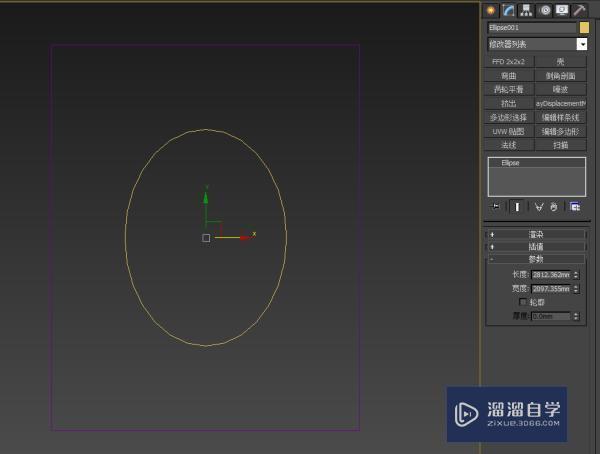Click Remove Modifier trash icon
The width and height of the screenshot is (600, 454).
[554, 207]
